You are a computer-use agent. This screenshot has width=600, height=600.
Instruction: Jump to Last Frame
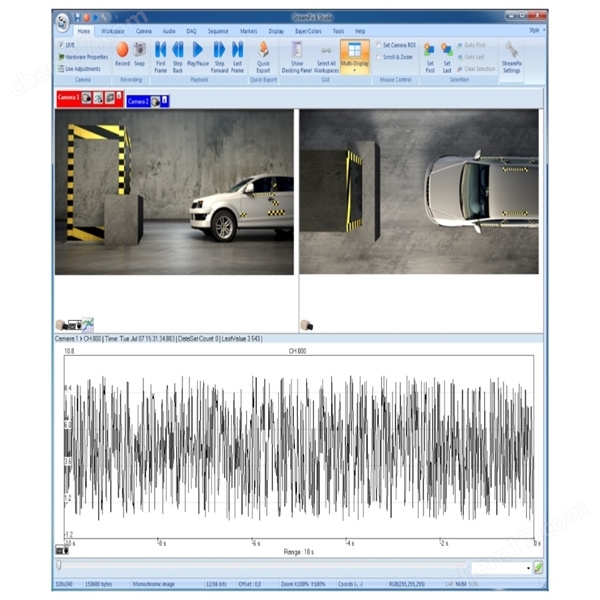tap(237, 57)
